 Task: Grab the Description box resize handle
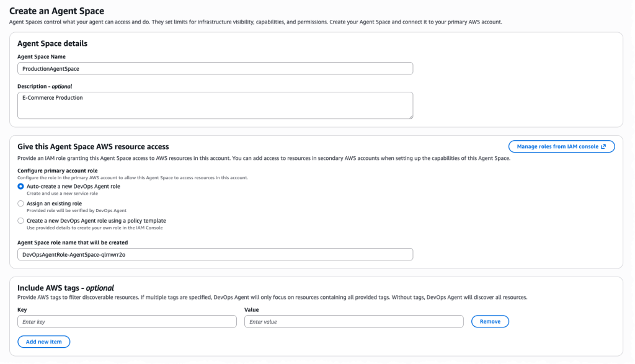410,115
